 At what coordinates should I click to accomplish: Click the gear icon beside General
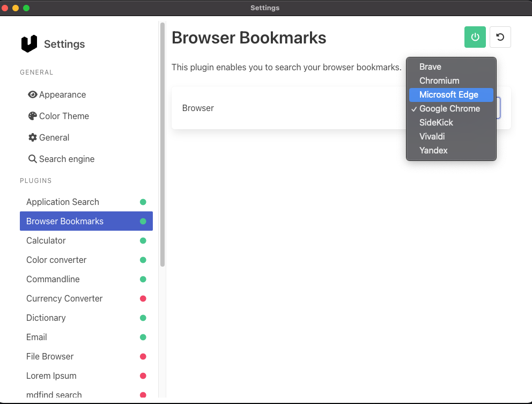pos(33,137)
